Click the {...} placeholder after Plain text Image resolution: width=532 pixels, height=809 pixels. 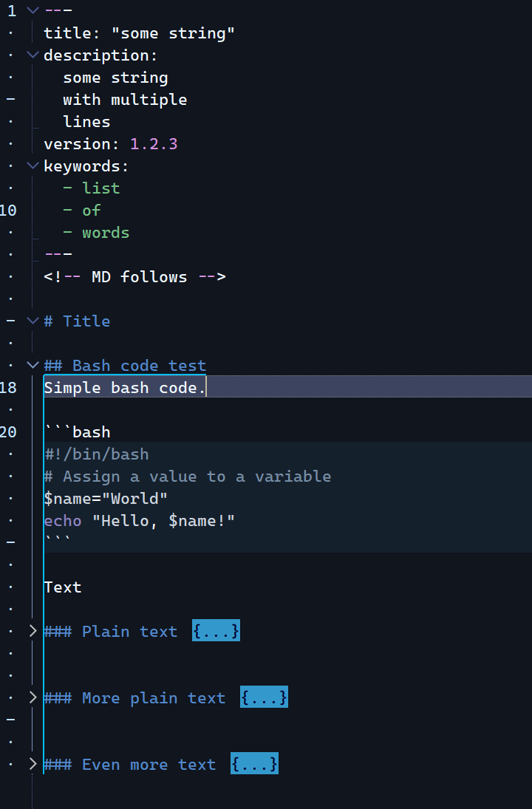point(216,631)
